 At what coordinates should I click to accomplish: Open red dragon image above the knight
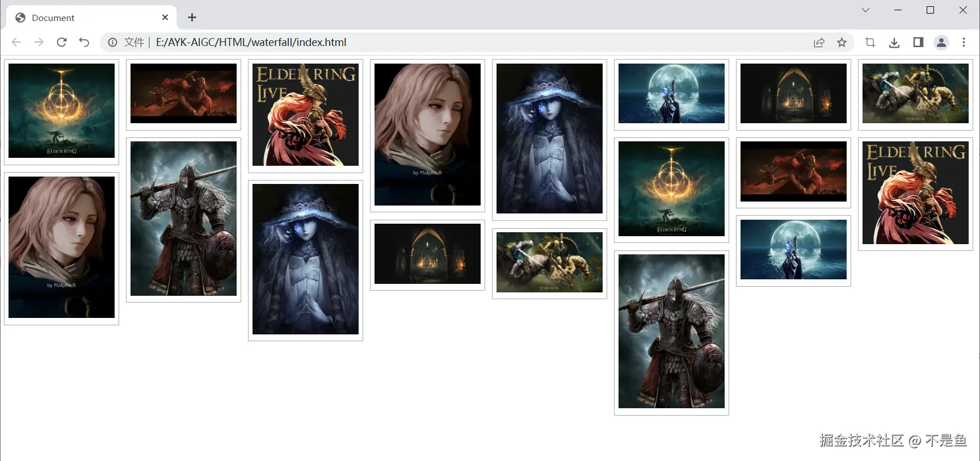point(183,93)
